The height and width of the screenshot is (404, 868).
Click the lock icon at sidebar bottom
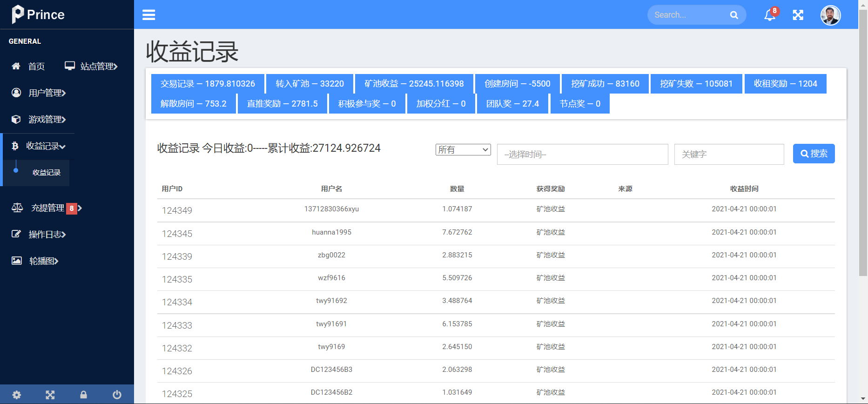pyautogui.click(x=84, y=395)
